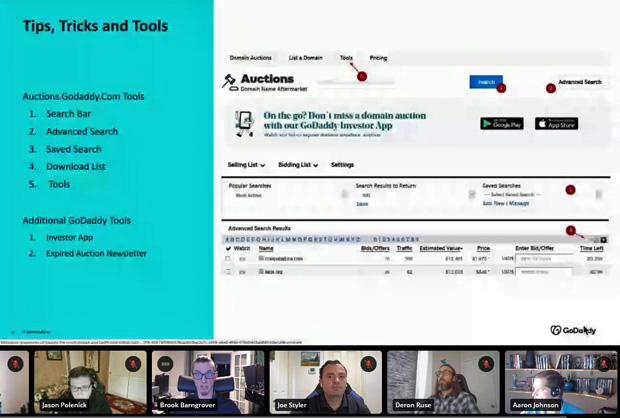Open the Settings menu item

click(342, 165)
